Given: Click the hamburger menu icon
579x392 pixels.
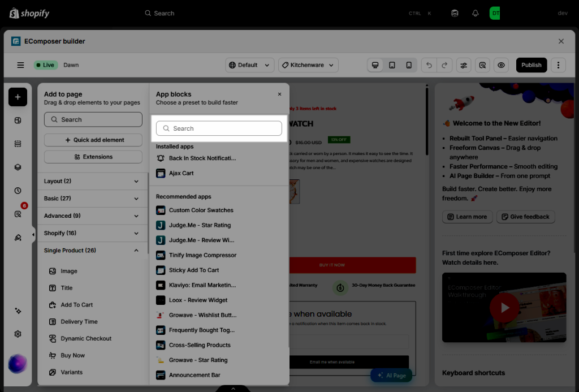Looking at the screenshot, I should point(20,65).
